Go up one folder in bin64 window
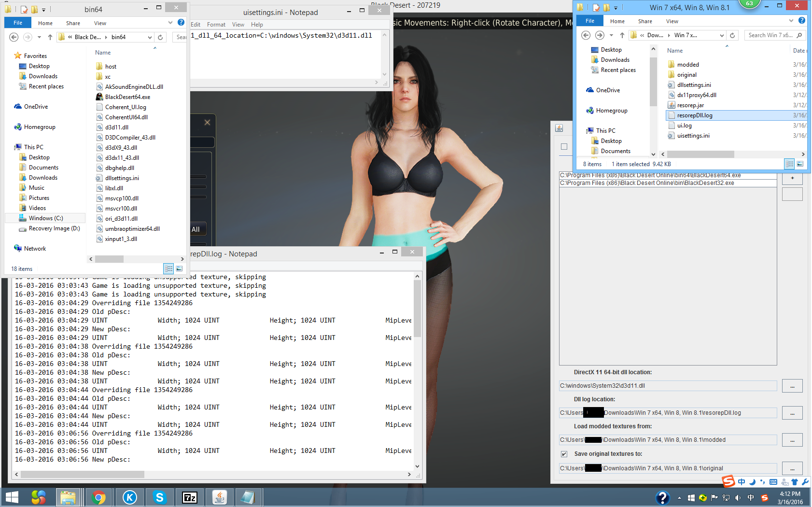The image size is (812, 507). pos(50,37)
